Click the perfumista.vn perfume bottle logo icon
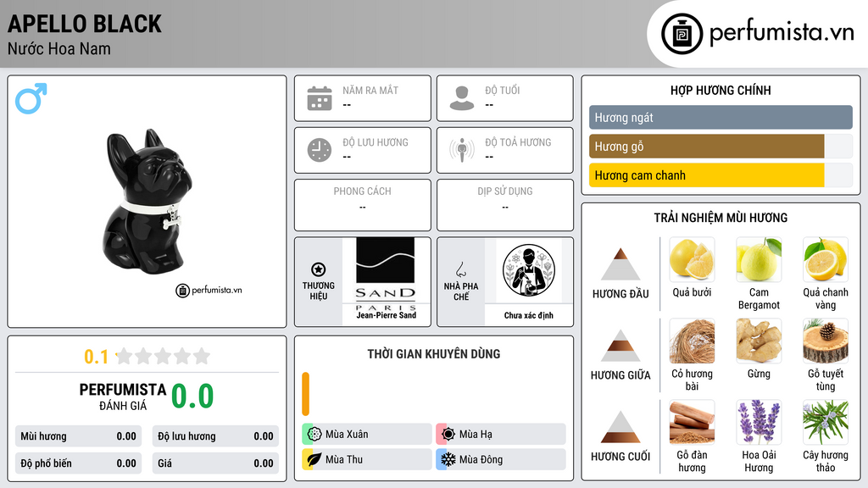 coord(682,34)
